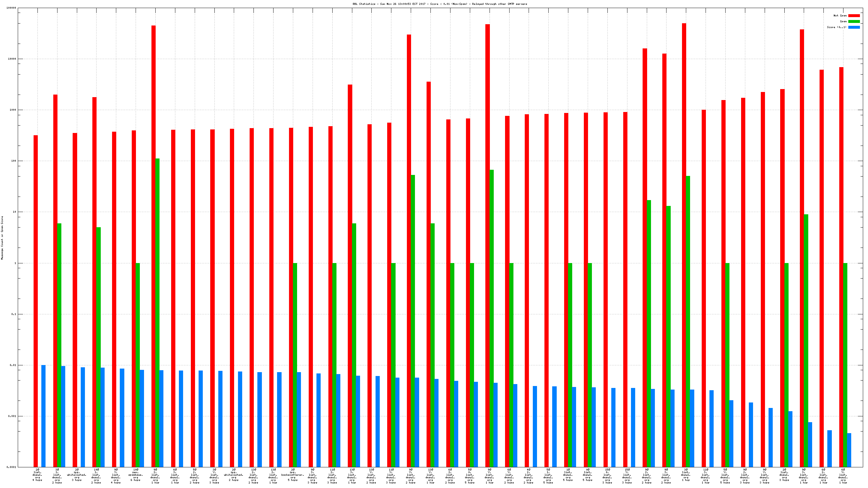This screenshot has width=868, height=488.
Task: Click the red Not Spam legend swatch
Action: [853, 15]
